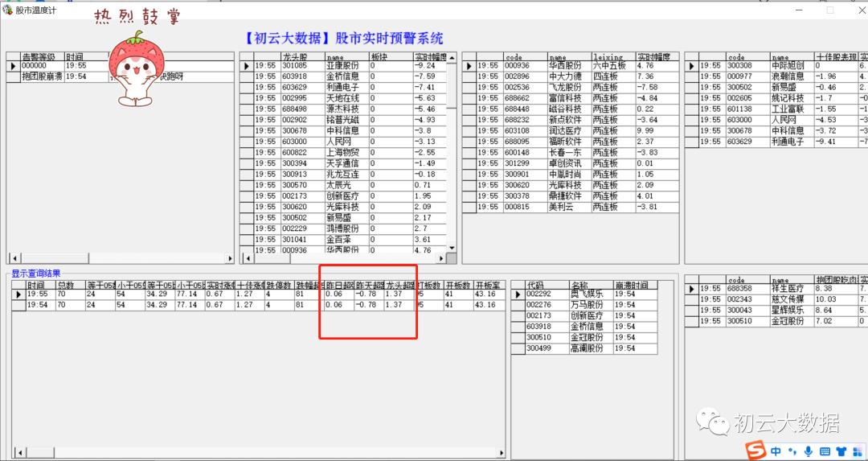The height and width of the screenshot is (461, 868).
Task: Select the 浪潮信息 cell
Action: (792, 77)
